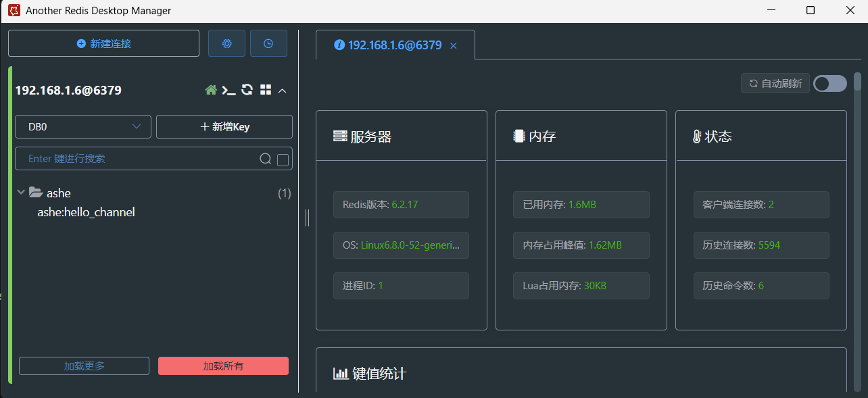
Task: Close the 192.168.1.6@6379 tab
Action: 454,46
